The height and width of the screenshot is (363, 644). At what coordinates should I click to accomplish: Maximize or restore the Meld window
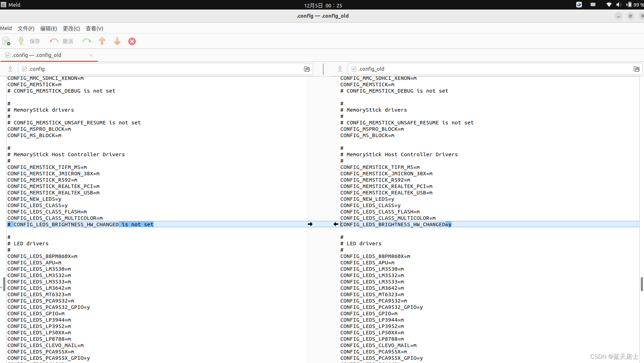pos(630,16)
